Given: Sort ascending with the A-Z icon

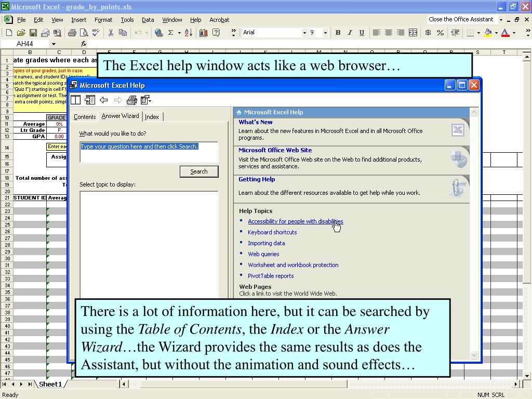Looking at the screenshot, I should 189,33.
